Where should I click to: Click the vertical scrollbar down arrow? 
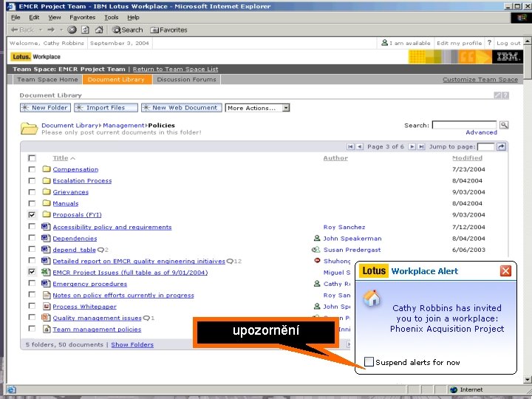[528, 379]
